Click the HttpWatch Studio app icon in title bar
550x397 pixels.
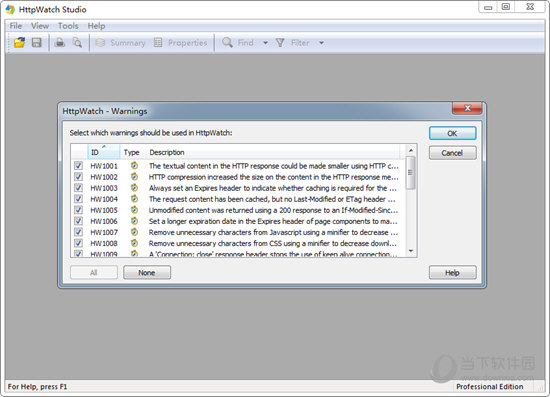click(x=10, y=9)
